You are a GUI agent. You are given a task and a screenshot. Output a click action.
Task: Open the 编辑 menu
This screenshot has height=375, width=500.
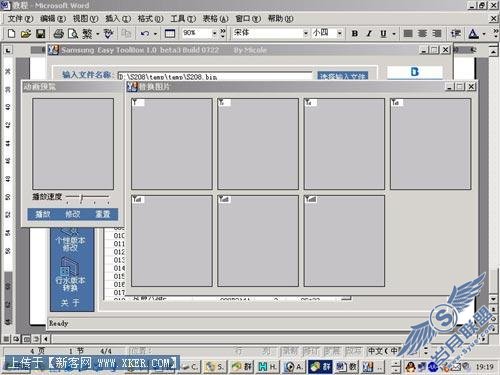click(53, 18)
